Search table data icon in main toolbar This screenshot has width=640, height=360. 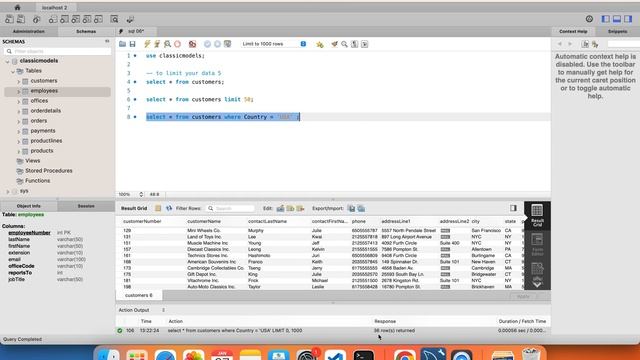coord(114,19)
